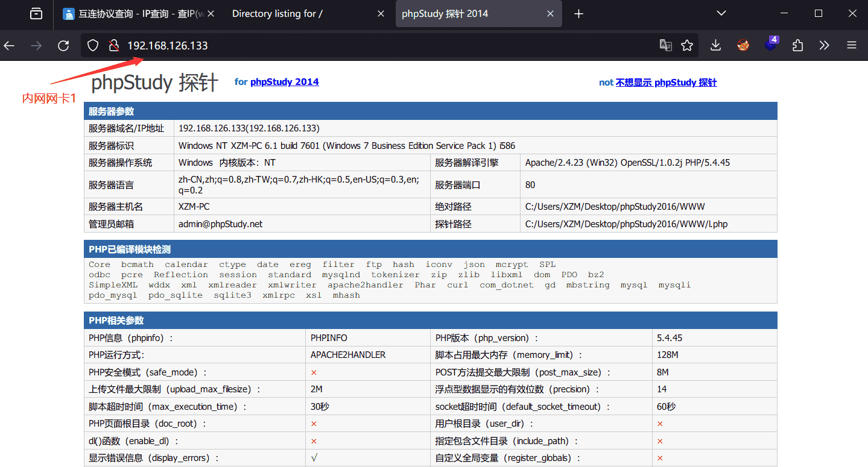This screenshot has width=868, height=467.
Task: Expand the list all tabs dropdown
Action: [x=721, y=13]
